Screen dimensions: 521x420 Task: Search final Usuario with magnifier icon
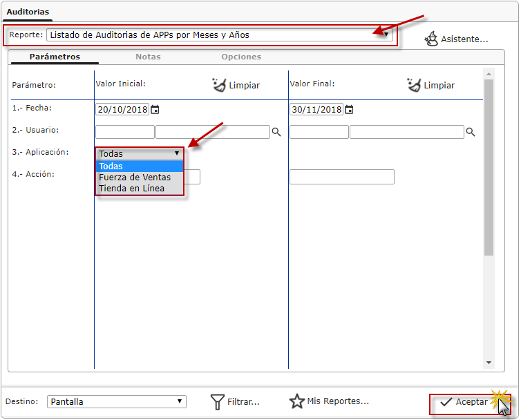click(471, 132)
